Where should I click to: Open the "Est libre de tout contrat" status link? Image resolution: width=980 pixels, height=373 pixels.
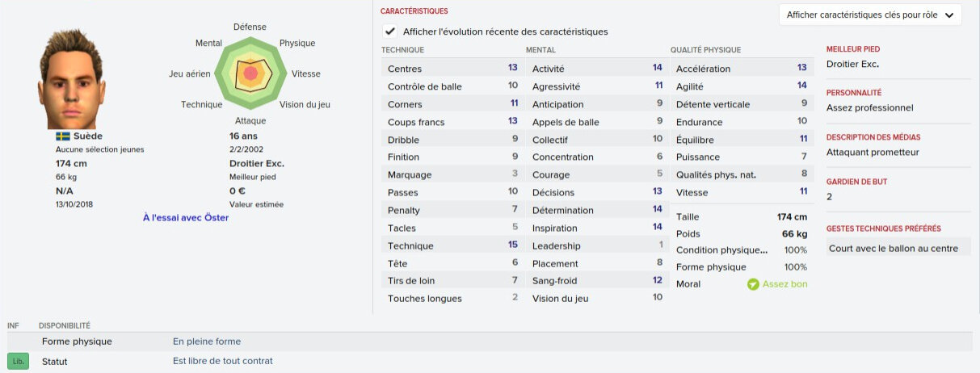click(223, 361)
